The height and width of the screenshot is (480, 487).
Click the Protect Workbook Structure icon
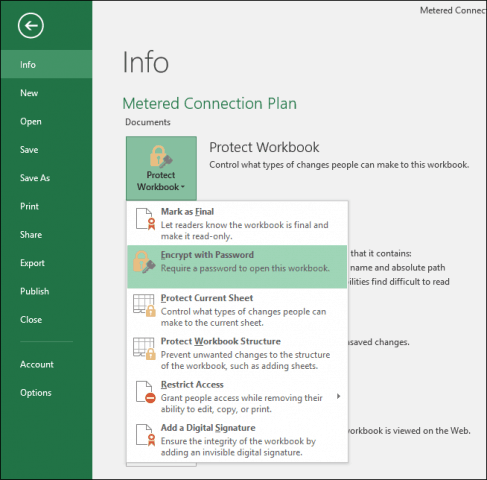(144, 348)
